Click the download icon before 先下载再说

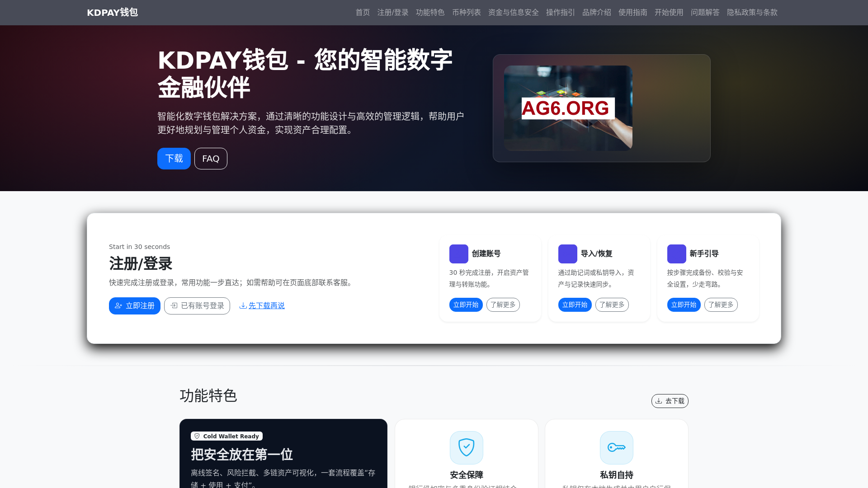(243, 306)
